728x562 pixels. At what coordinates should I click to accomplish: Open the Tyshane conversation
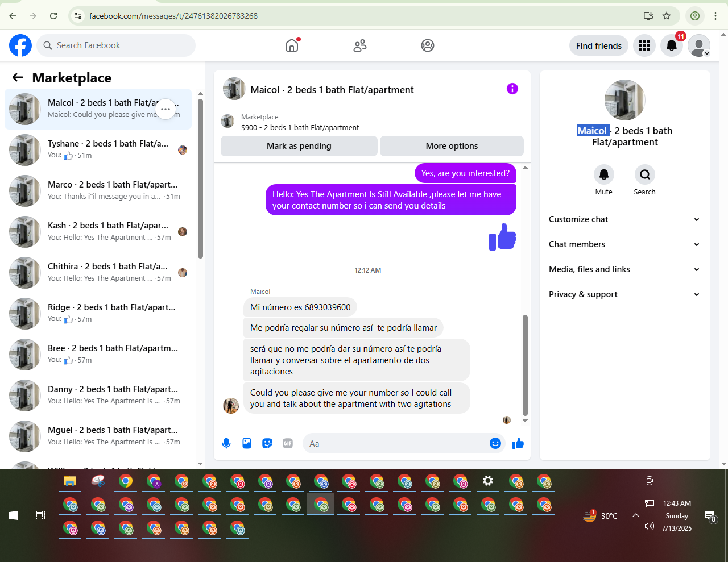(98, 150)
